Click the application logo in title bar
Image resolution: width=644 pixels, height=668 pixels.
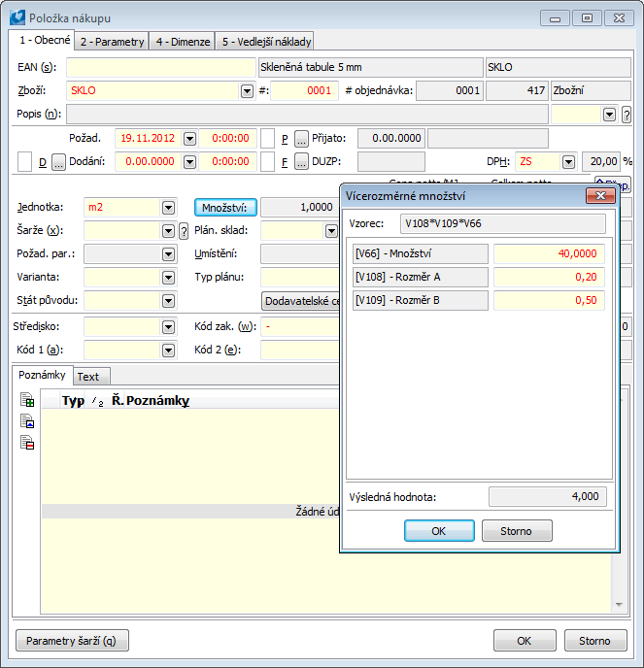(x=17, y=17)
